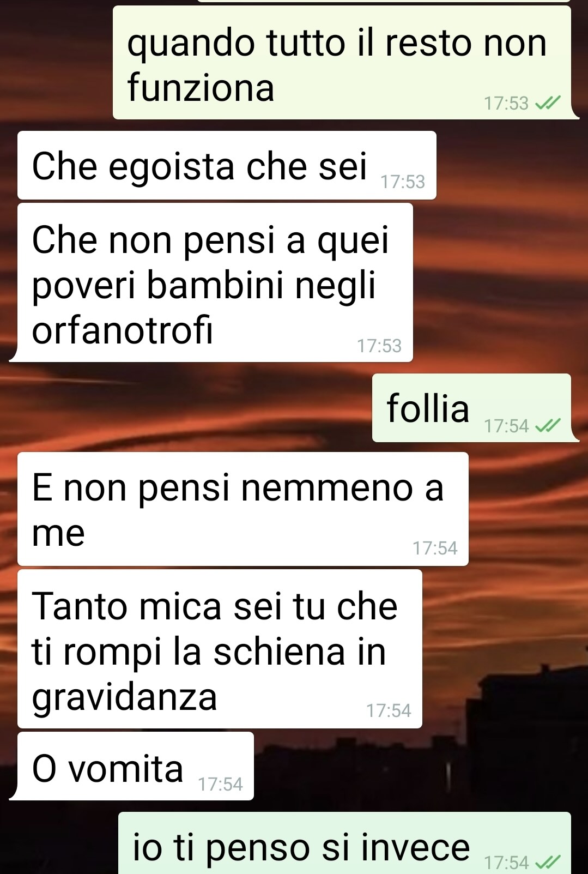This screenshot has height=874, width=588.
Task: Tap the 17:53 timestamp on 'Che egoista' message
Action: pyautogui.click(x=403, y=182)
